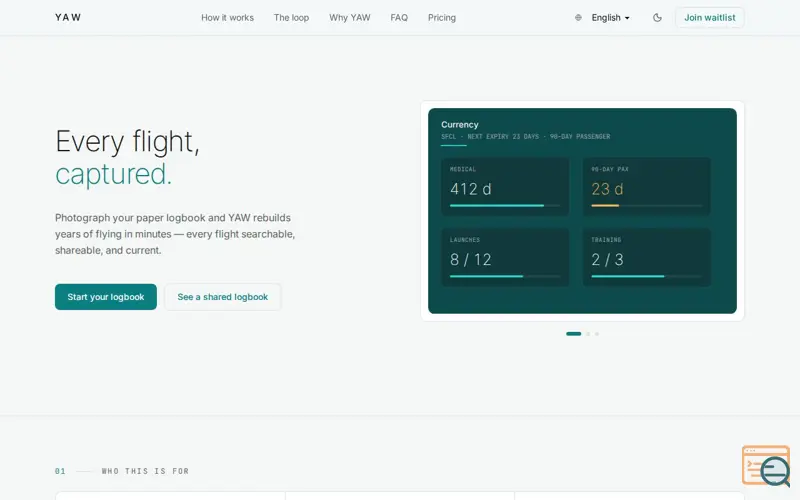800x500 pixels.
Task: Go to the YAW logo home link
Action: pyautogui.click(x=68, y=17)
